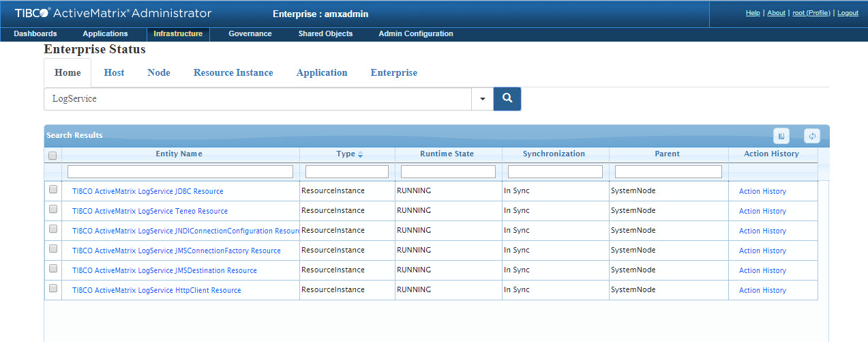Click the column chooser icon in Search Results
The height and width of the screenshot is (342, 868).
coord(781,136)
